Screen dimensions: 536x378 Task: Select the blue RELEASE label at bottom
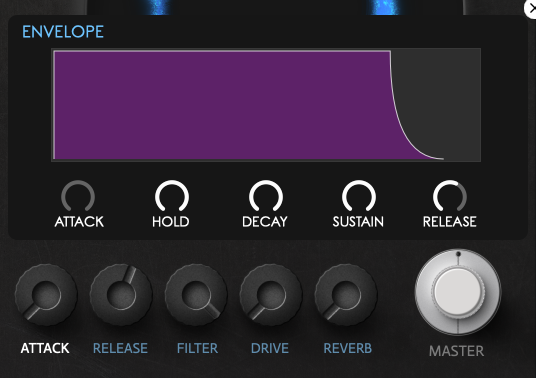(120, 348)
